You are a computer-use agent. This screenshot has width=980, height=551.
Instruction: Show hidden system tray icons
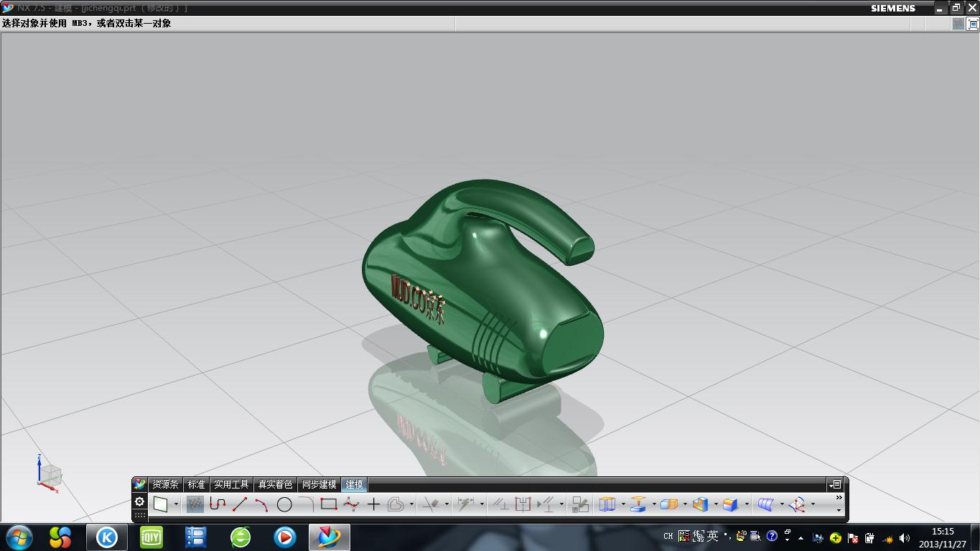point(801,538)
